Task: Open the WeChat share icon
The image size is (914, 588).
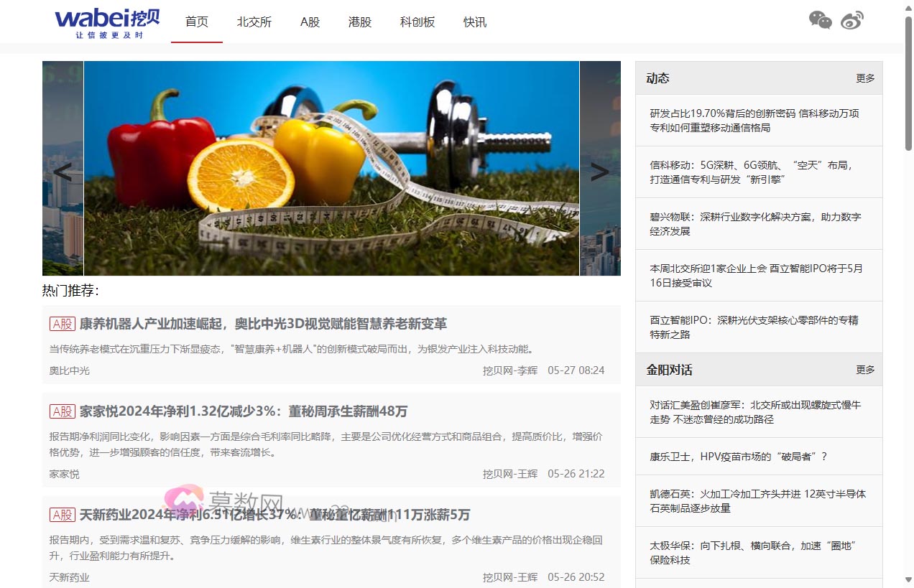Action: (x=820, y=22)
